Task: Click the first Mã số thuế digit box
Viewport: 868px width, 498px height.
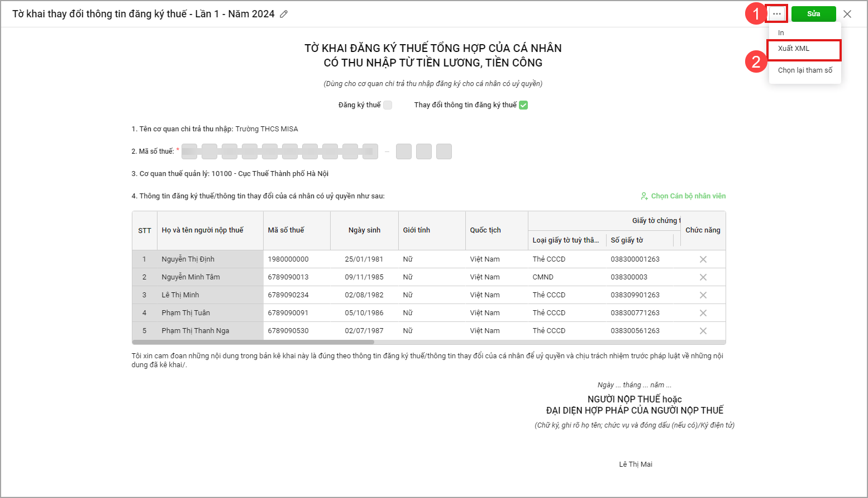Action: [189, 151]
